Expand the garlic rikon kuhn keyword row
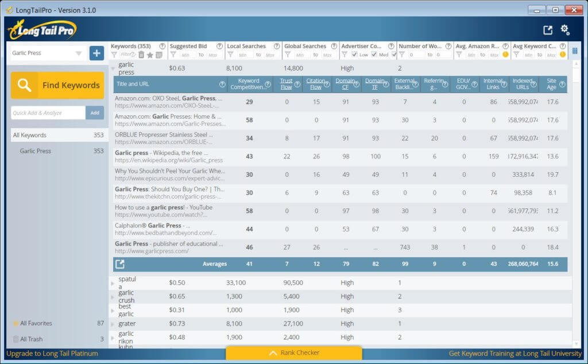 click(x=113, y=338)
